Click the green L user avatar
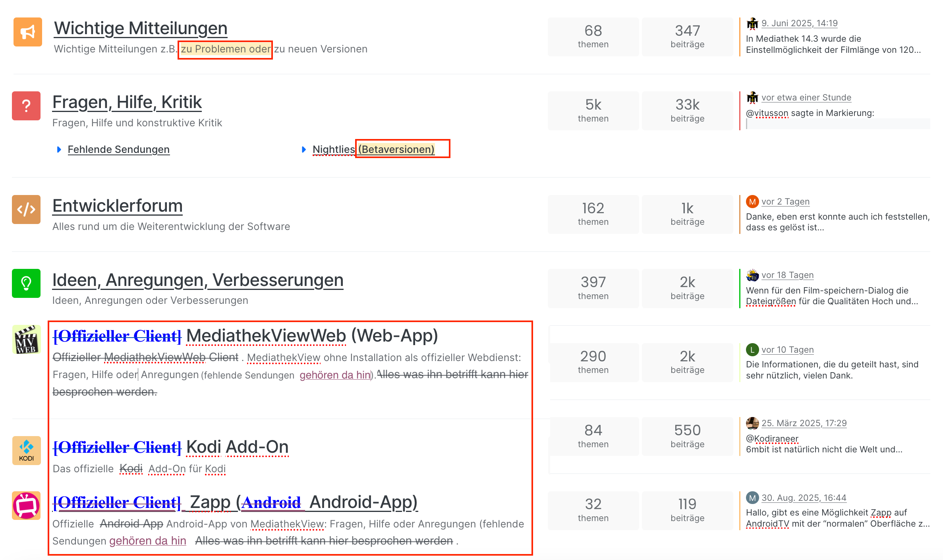This screenshot has height=560, width=943. click(752, 350)
